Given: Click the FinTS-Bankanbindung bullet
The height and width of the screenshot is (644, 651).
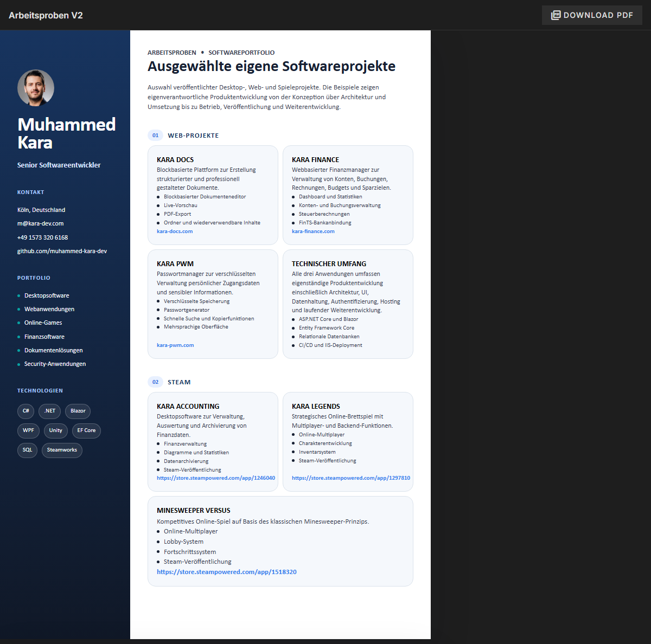Looking at the screenshot, I should 325,223.
